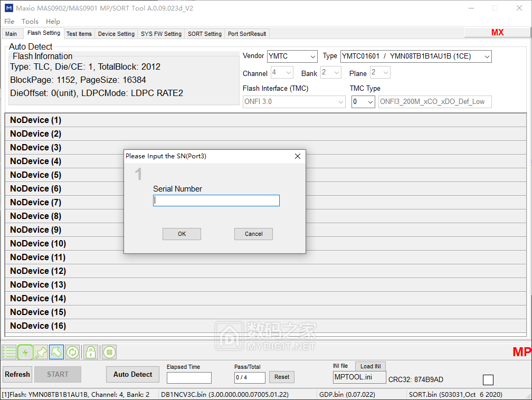Click the GDP.bin (0.07.022) status entry

347,395
